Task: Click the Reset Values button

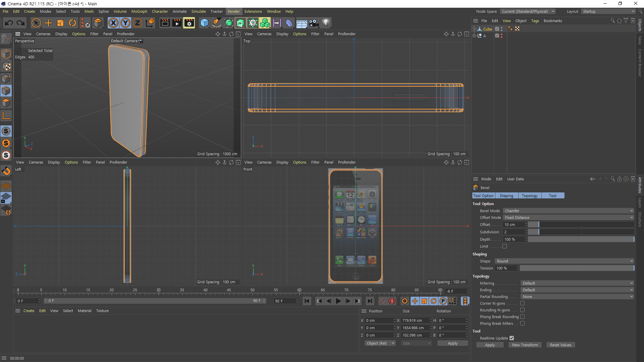Action: [560, 345]
